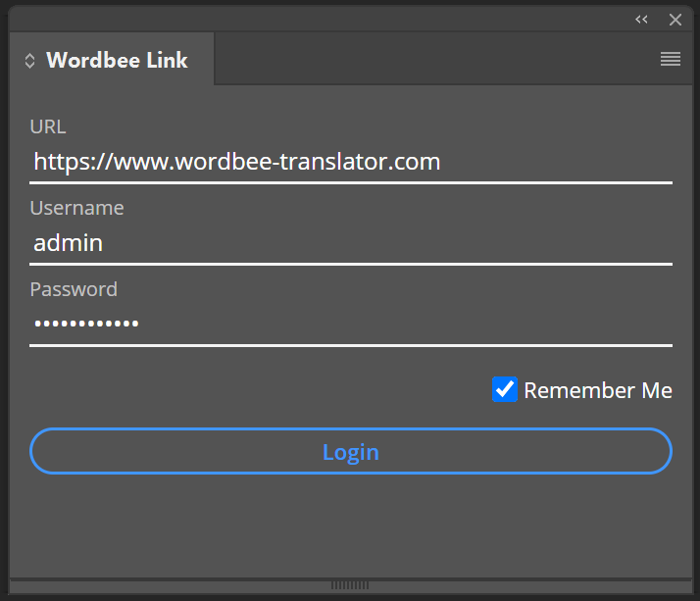Uncheck the Remember Me checkbox
The image size is (700, 601).
(505, 390)
